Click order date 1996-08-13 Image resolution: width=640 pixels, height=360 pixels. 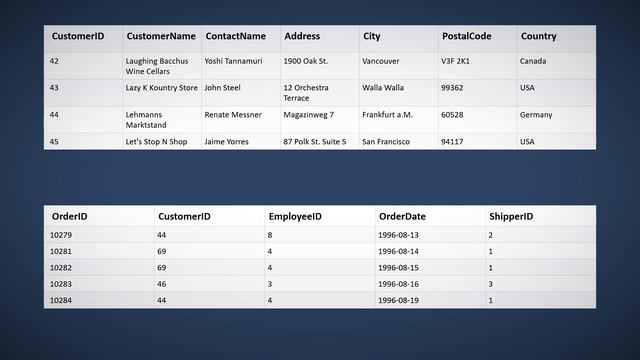pyautogui.click(x=398, y=235)
